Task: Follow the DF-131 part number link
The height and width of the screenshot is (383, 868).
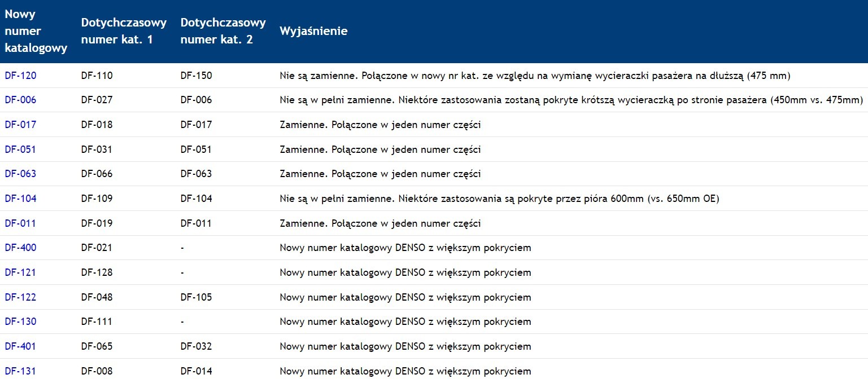Action: (20, 371)
